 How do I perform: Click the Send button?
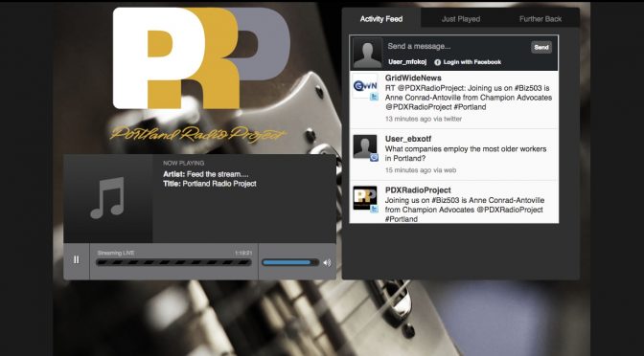[541, 47]
